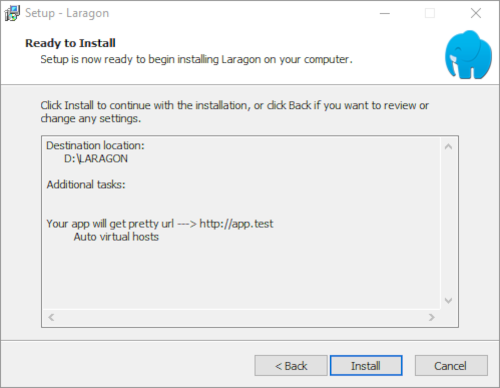Click the disabled maximize box icon
This screenshot has width=500, height=388.
(x=430, y=13)
